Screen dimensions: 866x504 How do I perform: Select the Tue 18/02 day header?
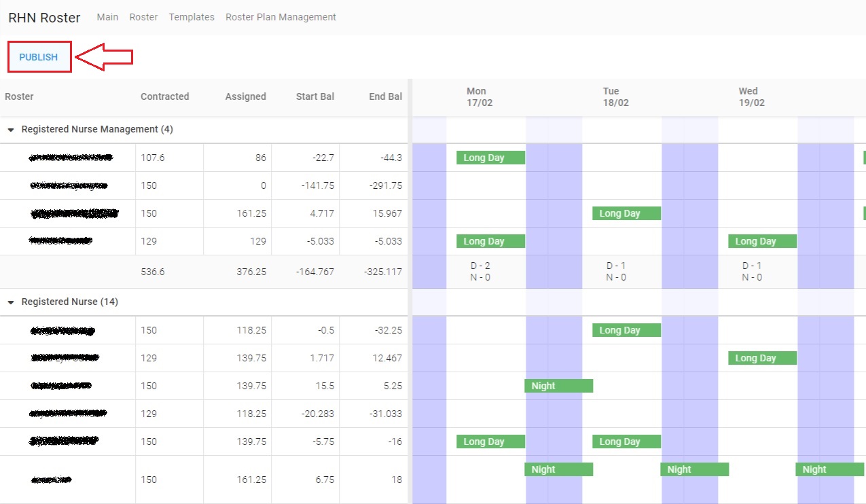click(x=615, y=96)
